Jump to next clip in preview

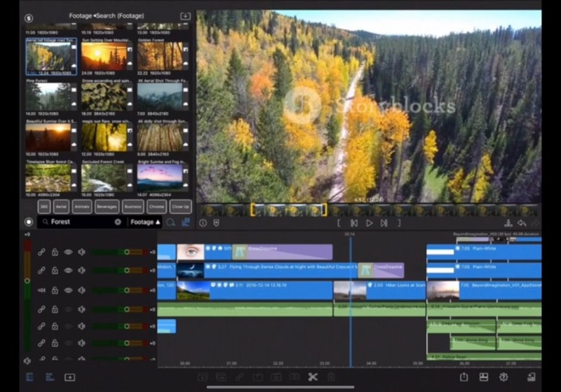coord(384,223)
